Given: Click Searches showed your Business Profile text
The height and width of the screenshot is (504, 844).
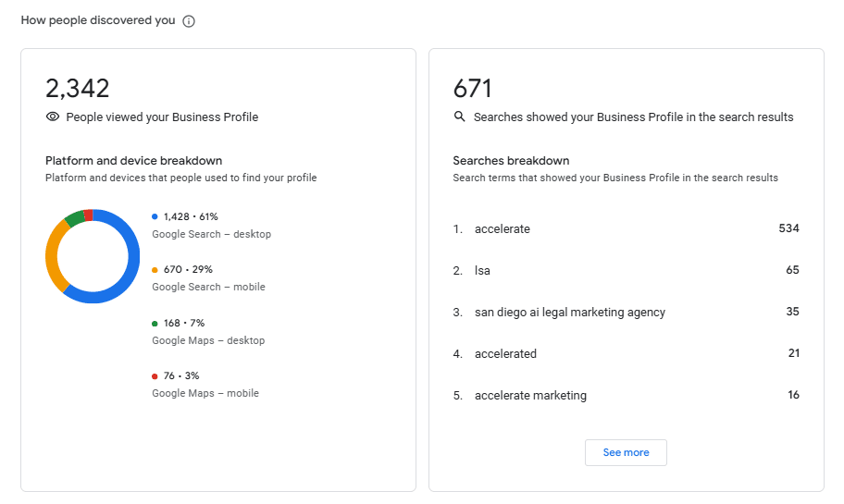Looking at the screenshot, I should [634, 117].
